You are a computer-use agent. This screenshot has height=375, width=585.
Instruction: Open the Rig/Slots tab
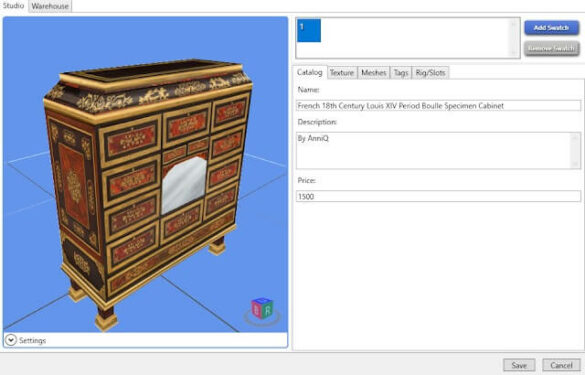tap(430, 73)
